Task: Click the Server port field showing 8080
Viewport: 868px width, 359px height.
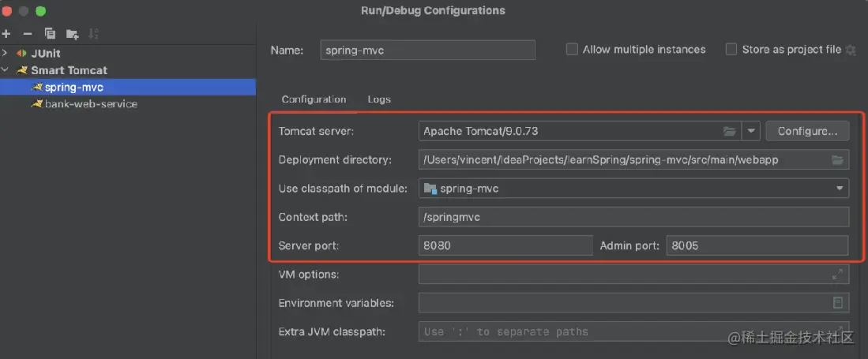Action: [505, 245]
